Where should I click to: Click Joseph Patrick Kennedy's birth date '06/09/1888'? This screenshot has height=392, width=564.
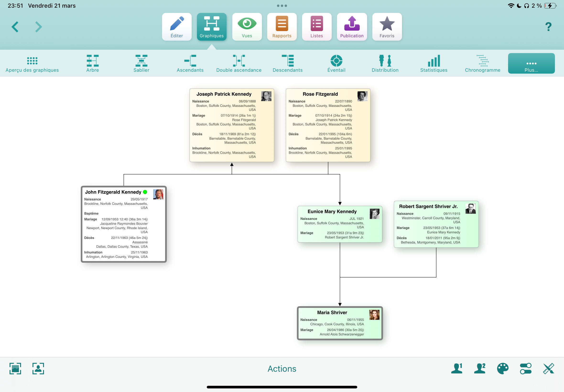247,101
